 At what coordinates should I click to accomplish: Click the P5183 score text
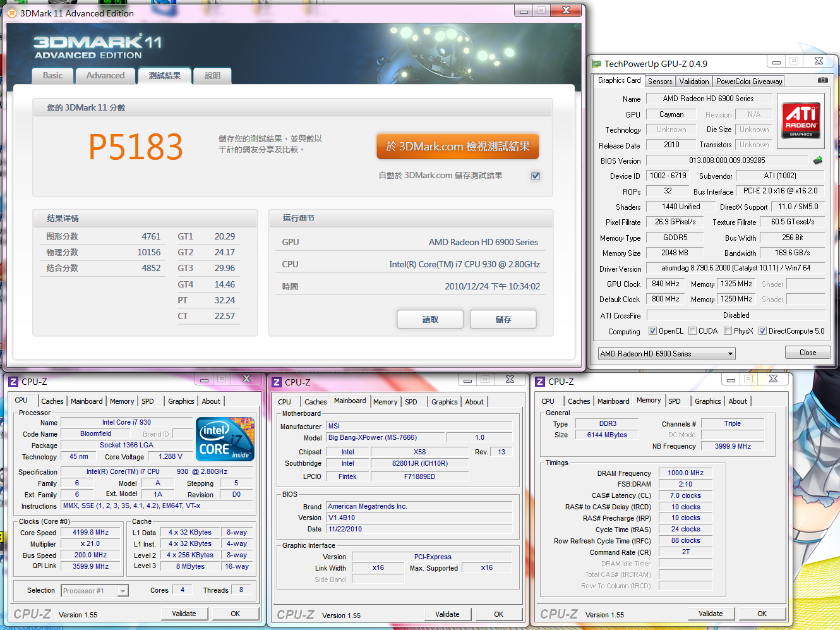136,147
